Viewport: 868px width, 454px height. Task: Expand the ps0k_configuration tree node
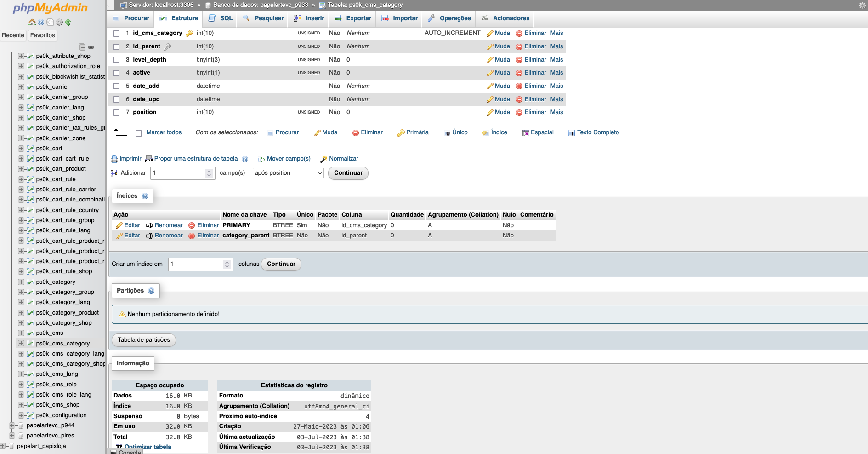point(21,415)
